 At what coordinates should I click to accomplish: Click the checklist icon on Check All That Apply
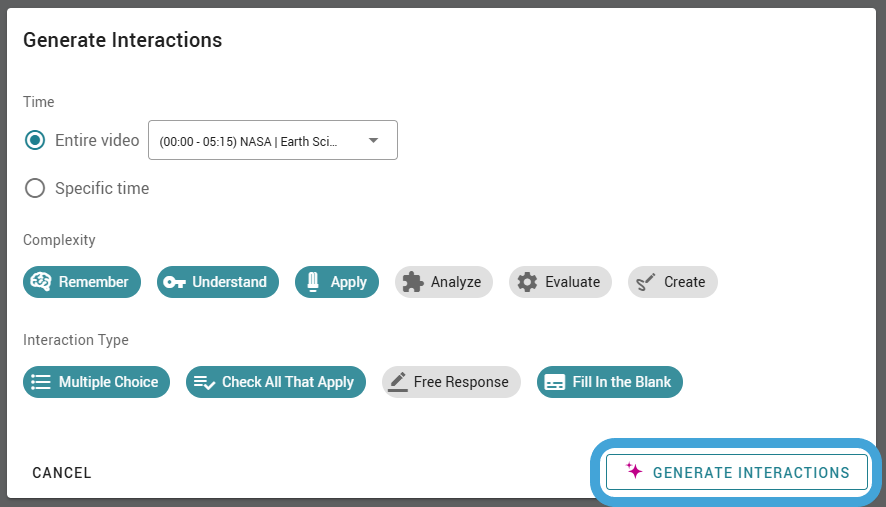coord(204,383)
